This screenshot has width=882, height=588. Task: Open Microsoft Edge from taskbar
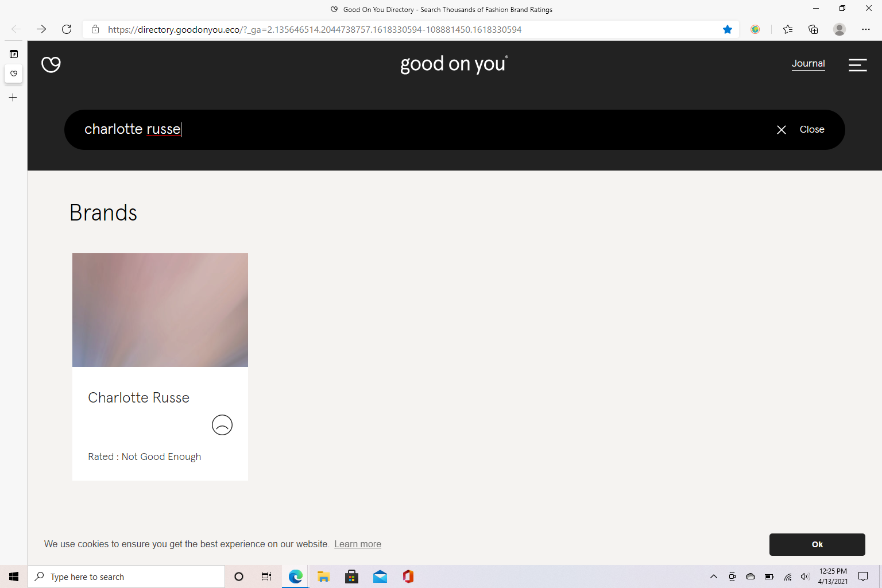click(296, 577)
